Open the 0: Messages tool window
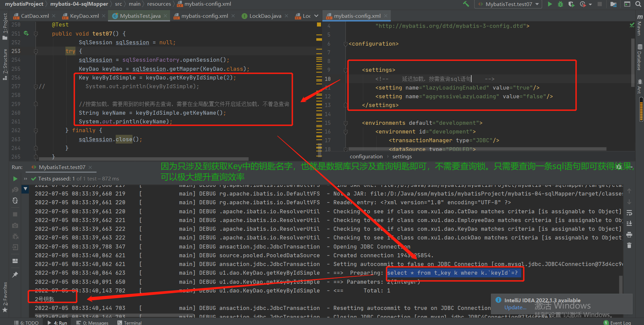Screen dimensions: 644x325 (92, 322)
